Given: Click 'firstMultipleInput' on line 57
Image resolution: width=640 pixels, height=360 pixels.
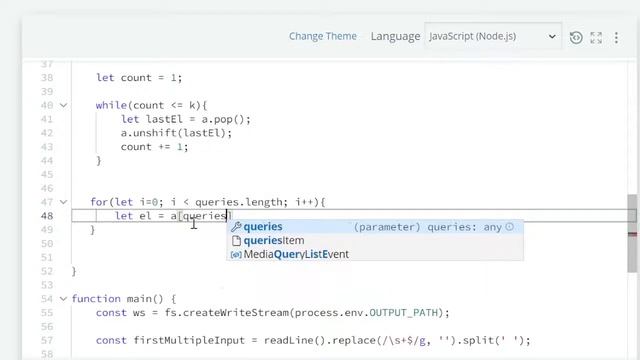Looking at the screenshot, I should (189, 340).
